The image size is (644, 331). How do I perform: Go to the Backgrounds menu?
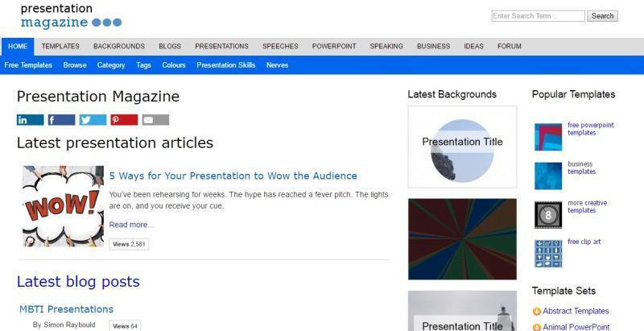coord(119,47)
